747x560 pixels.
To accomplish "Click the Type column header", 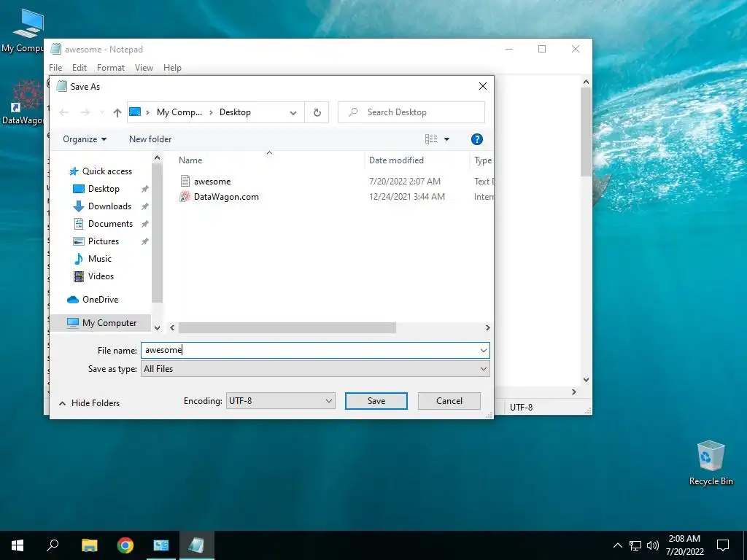I will (483, 160).
